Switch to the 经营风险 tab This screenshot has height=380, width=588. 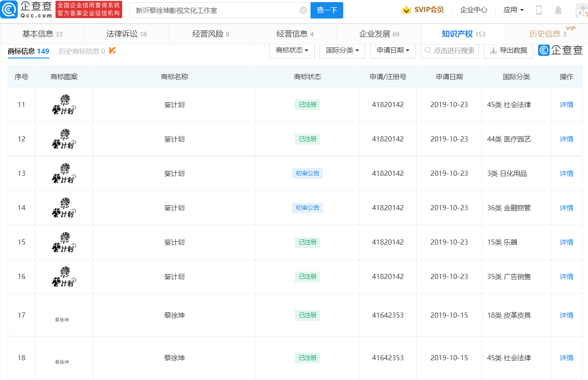click(211, 34)
